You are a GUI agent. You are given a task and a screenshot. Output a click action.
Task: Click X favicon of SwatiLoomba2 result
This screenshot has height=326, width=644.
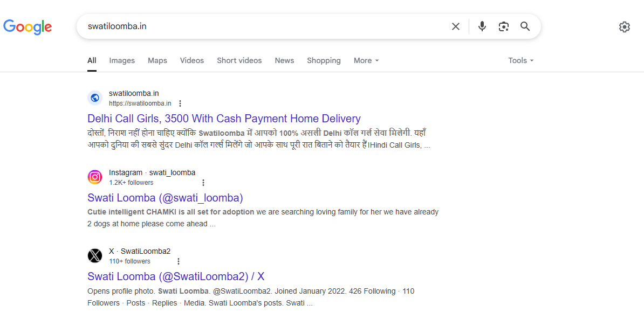95,256
